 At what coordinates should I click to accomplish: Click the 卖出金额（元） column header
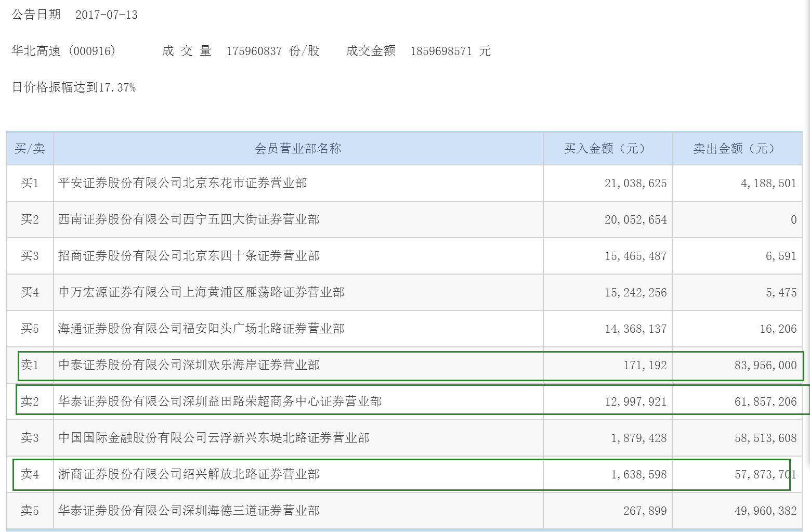[737, 149]
